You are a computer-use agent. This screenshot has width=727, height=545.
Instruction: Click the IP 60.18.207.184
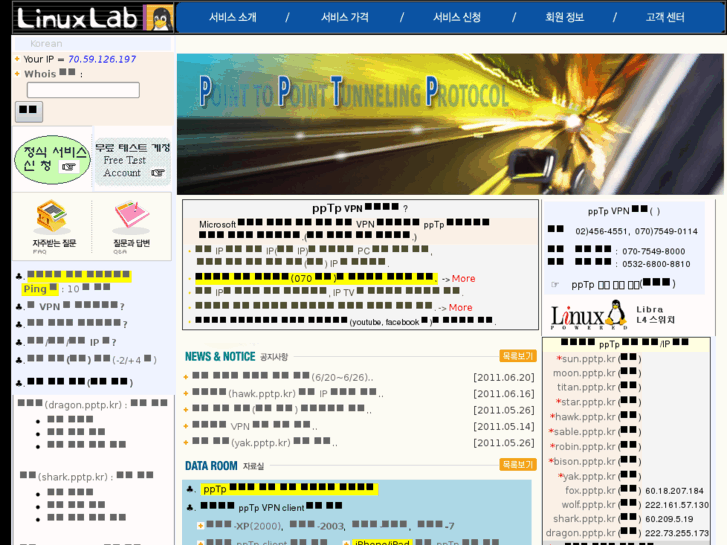(x=674, y=491)
